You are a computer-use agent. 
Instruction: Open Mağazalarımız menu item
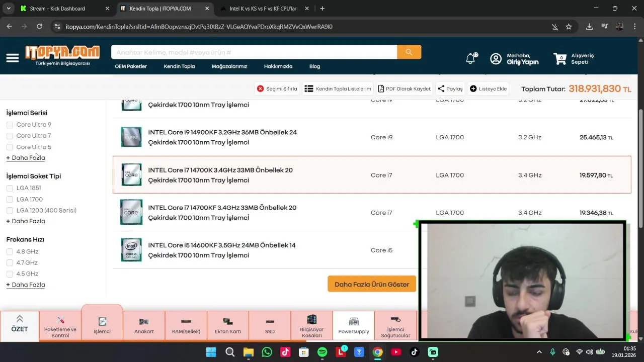[x=229, y=66]
